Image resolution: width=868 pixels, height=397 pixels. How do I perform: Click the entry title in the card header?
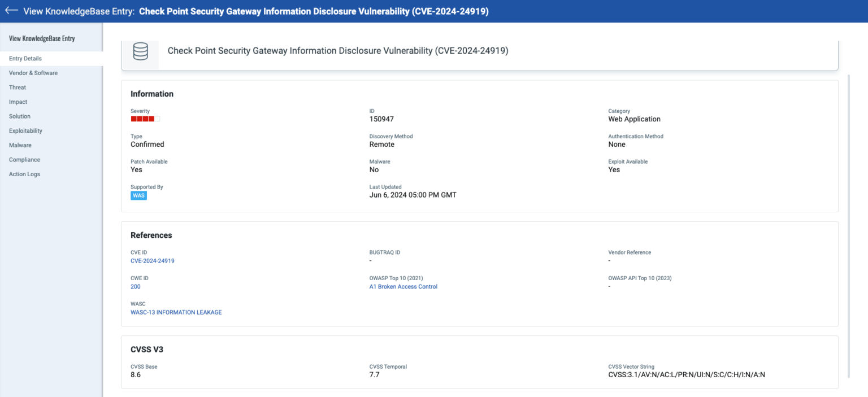(338, 51)
